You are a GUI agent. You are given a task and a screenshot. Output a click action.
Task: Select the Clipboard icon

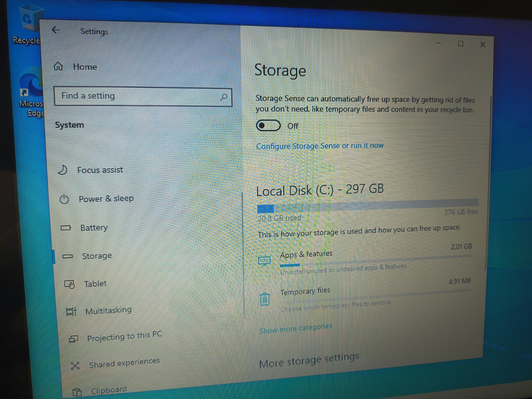click(x=77, y=392)
